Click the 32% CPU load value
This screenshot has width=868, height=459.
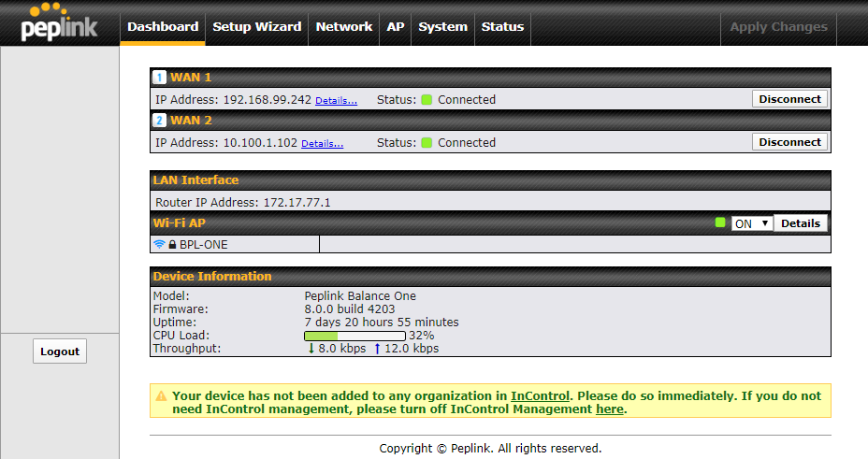point(422,336)
